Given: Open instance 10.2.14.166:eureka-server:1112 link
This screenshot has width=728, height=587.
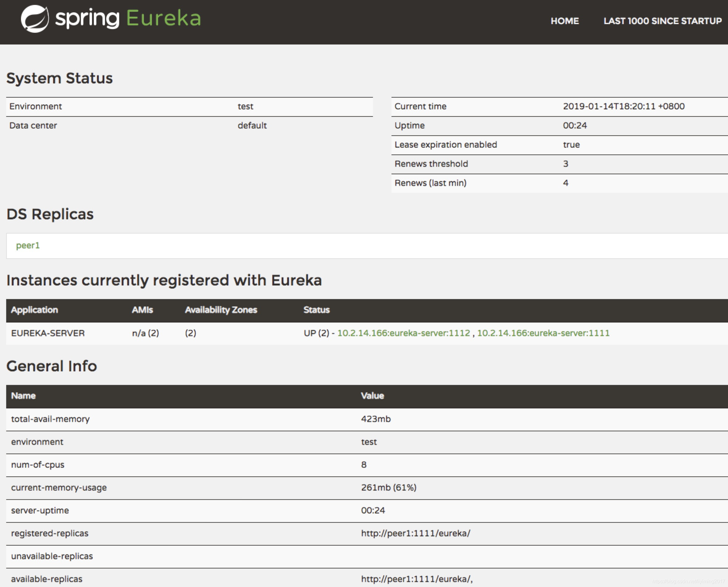Looking at the screenshot, I should [404, 333].
